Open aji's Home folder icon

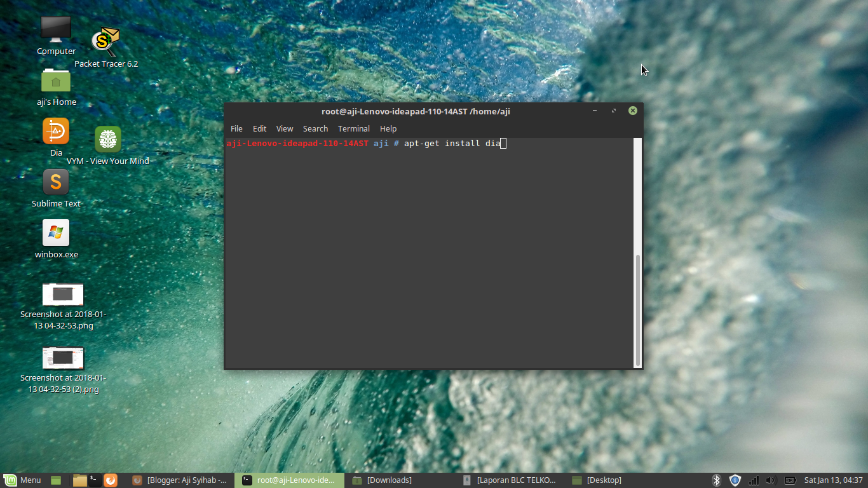pos(56,86)
